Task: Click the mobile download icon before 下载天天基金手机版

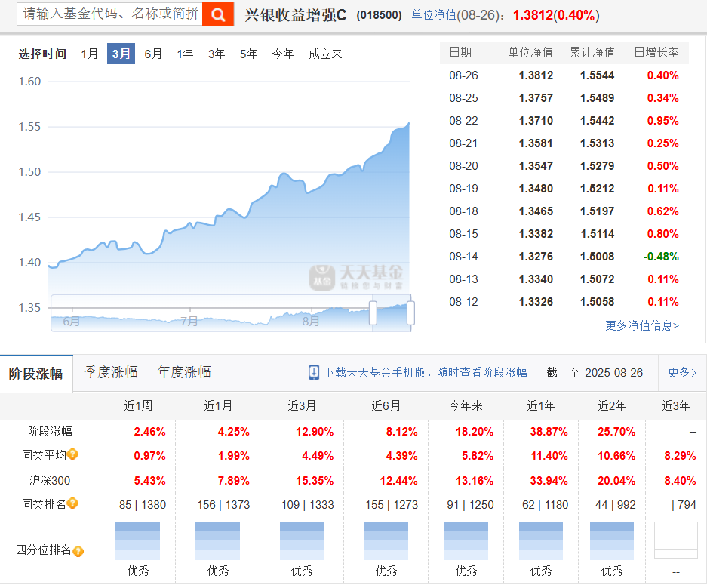Action: [313, 372]
